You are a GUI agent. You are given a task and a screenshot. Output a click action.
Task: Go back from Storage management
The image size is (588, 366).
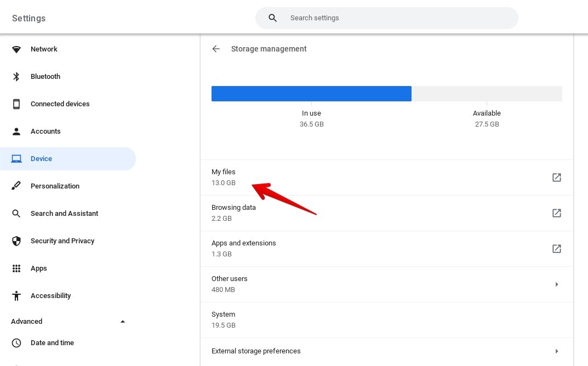pos(216,49)
